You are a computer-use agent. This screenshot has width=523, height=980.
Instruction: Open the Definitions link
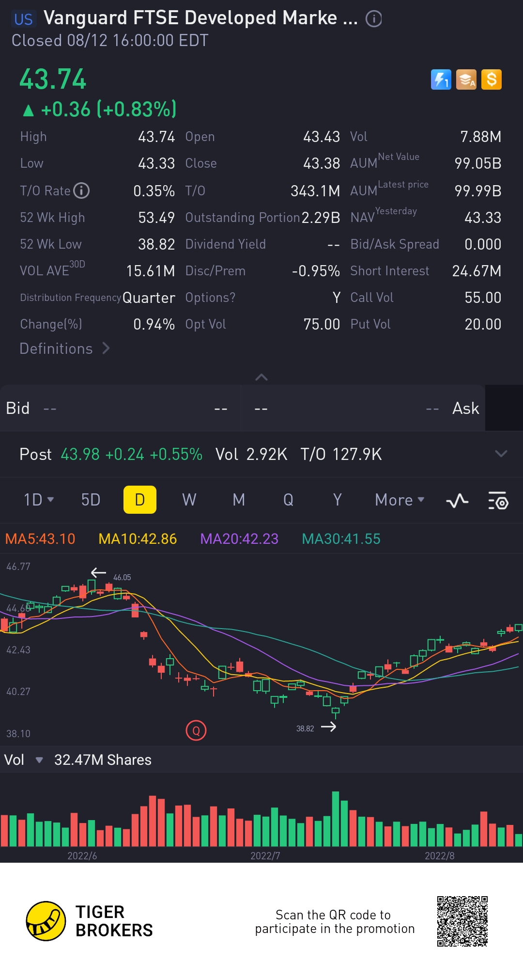click(65, 348)
